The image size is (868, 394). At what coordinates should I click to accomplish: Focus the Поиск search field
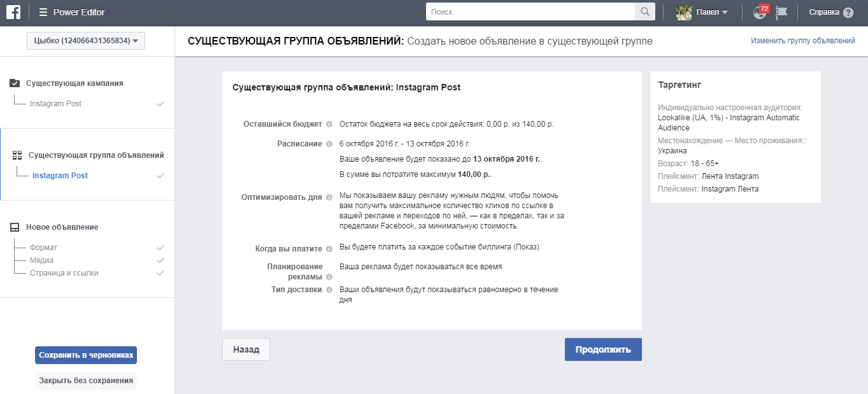click(530, 12)
